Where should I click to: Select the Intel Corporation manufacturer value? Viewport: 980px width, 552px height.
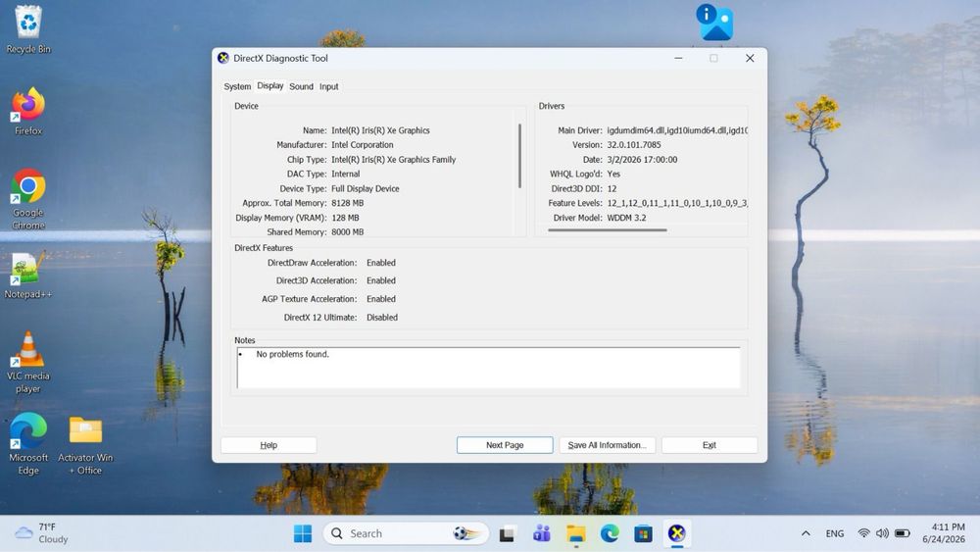(x=362, y=144)
